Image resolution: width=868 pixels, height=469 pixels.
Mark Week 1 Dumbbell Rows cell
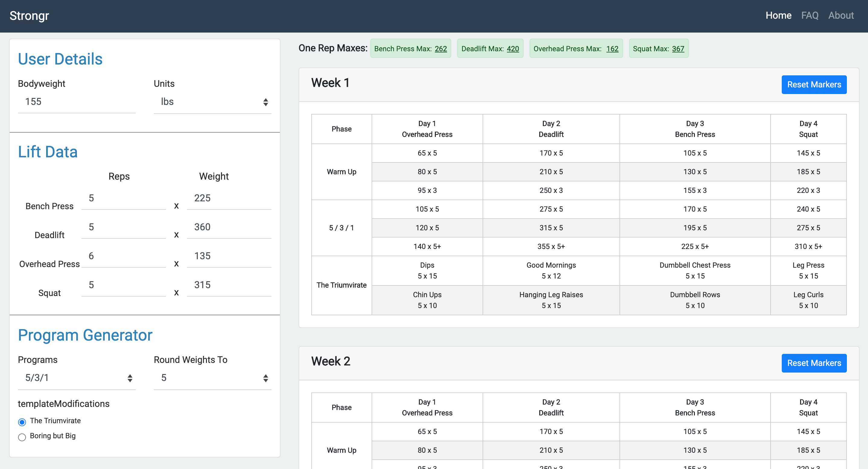[x=695, y=300]
